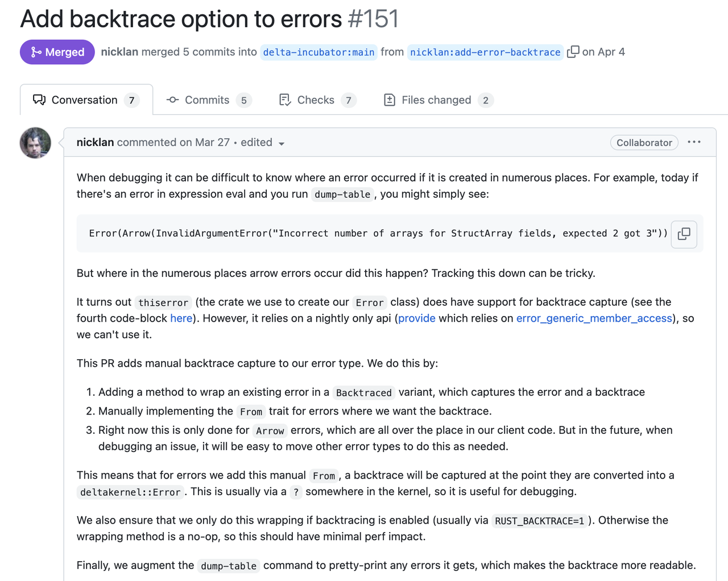Click the Files changed diff icon
This screenshot has width=728, height=581.
(x=389, y=99)
